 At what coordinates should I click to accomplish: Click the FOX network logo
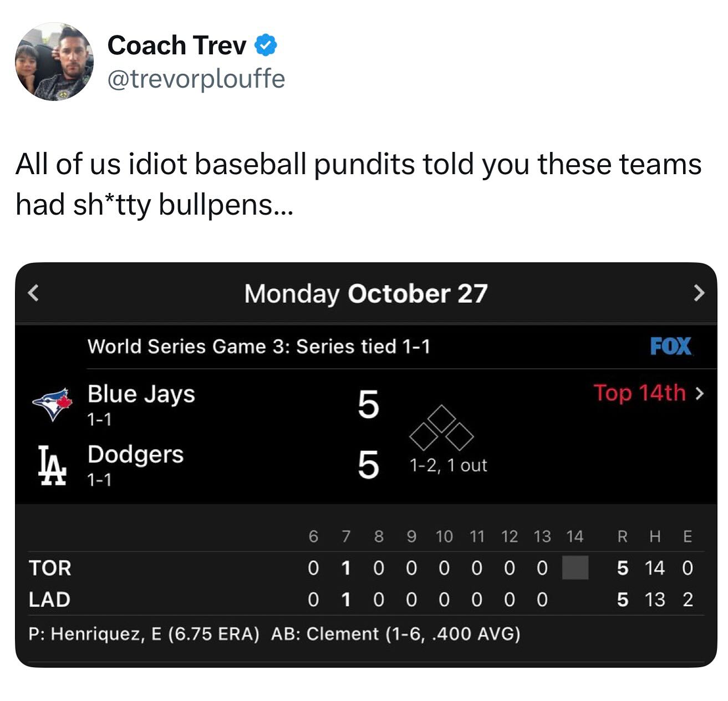click(x=670, y=346)
